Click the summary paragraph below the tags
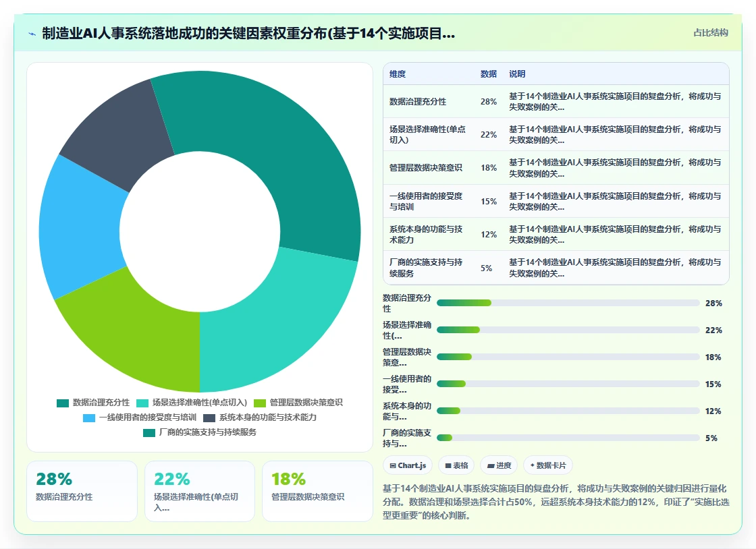This screenshot has height=549, width=756. point(556,502)
